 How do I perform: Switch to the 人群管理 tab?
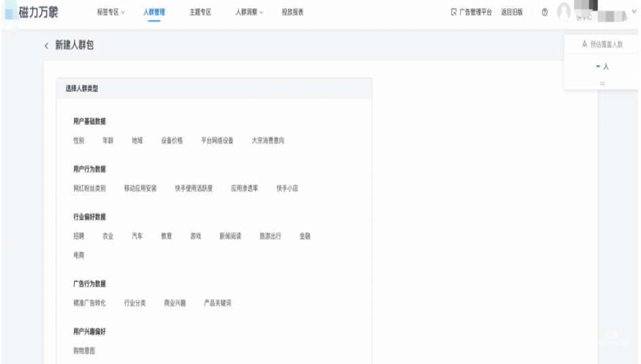tap(154, 13)
